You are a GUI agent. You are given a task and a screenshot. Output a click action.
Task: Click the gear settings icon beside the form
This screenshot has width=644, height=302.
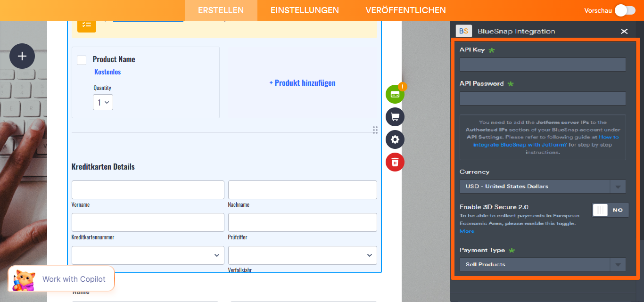pyautogui.click(x=395, y=139)
